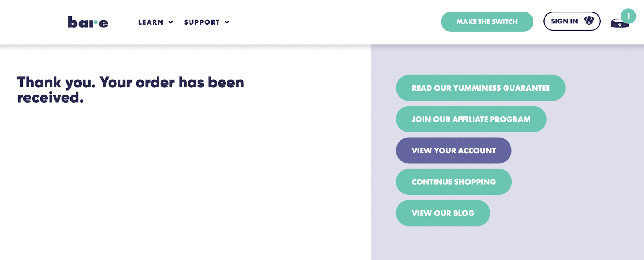Expand the Support chevron arrow
The image size is (644, 260).
click(227, 22)
